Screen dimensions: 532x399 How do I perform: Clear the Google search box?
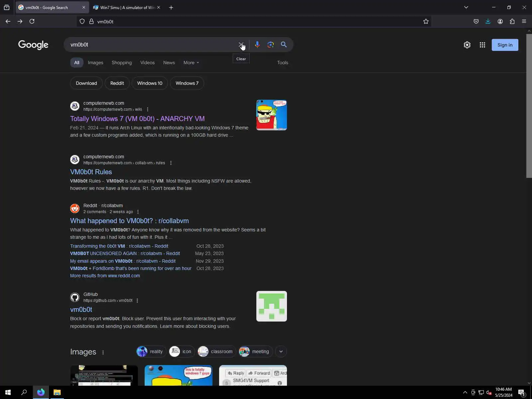click(x=241, y=45)
